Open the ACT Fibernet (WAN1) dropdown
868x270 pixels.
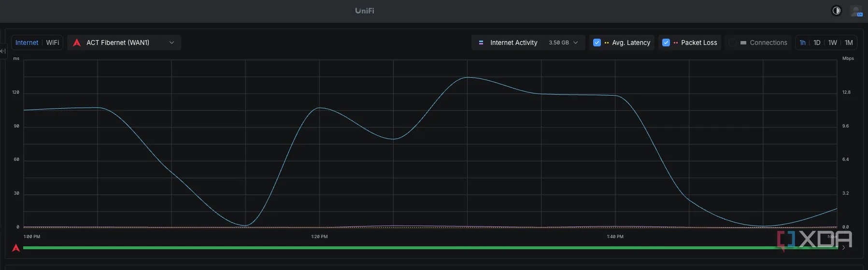[x=124, y=43]
